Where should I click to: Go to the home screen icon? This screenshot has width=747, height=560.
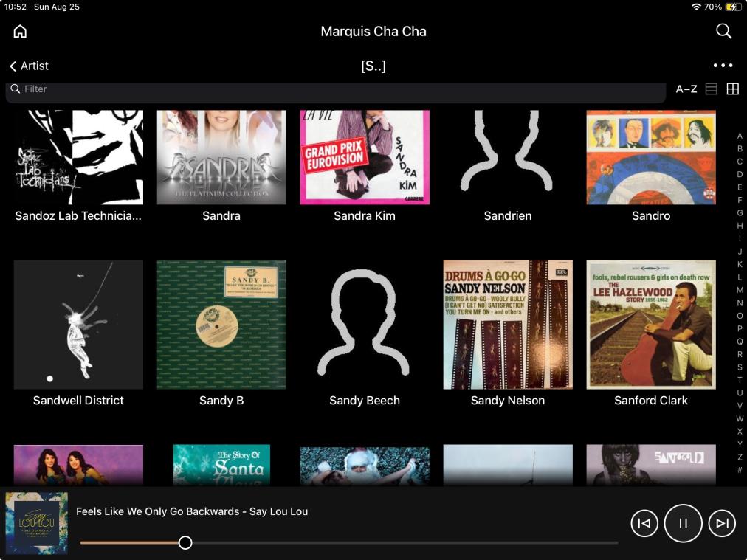point(20,31)
